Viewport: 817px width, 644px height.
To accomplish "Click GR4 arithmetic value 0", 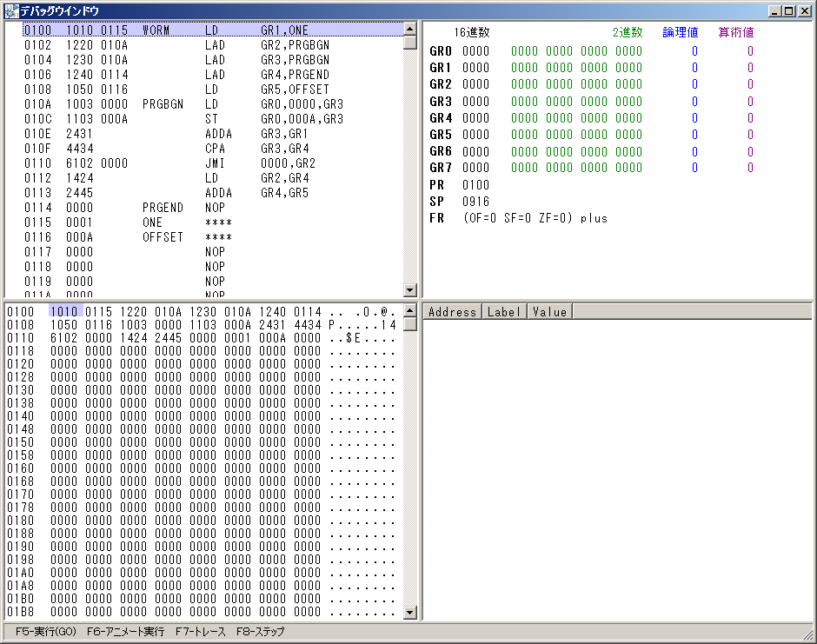I will [x=750, y=117].
